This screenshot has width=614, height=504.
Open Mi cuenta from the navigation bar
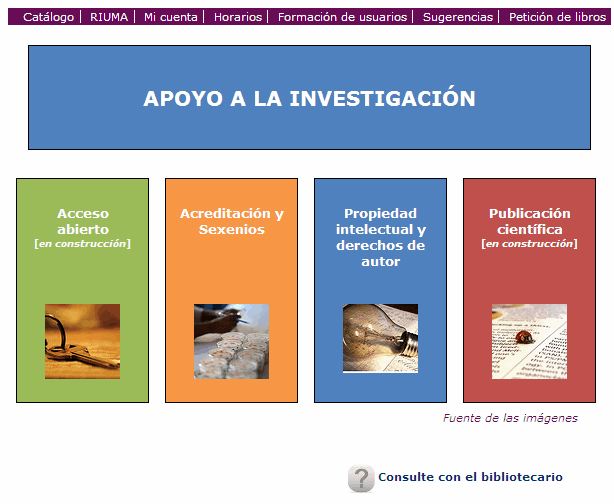click(171, 17)
